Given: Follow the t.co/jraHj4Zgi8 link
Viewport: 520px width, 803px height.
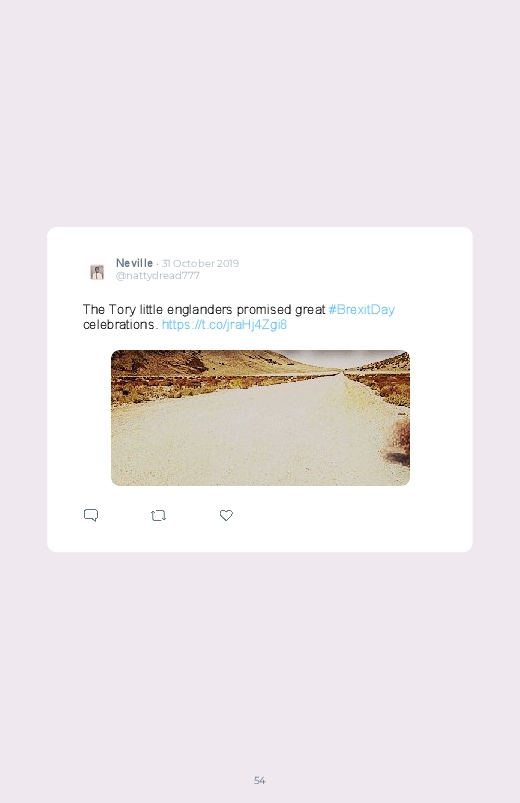Looking at the screenshot, I should point(224,325).
